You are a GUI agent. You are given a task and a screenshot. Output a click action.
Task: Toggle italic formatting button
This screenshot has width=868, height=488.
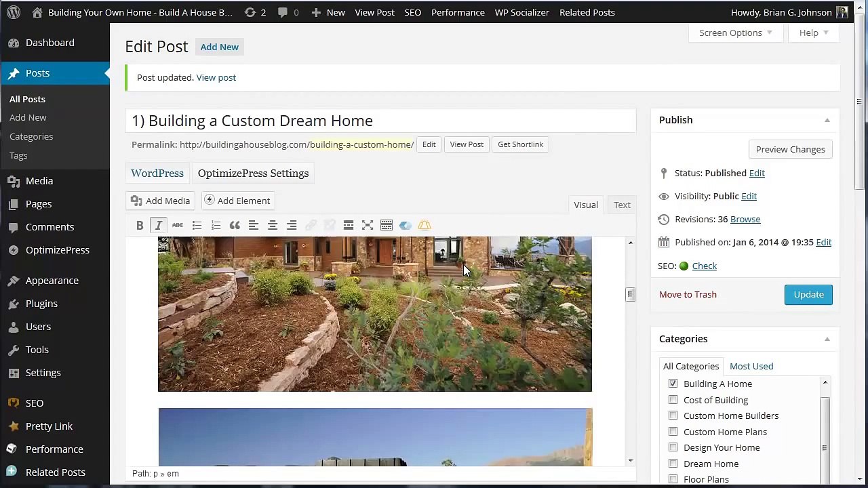(159, 225)
